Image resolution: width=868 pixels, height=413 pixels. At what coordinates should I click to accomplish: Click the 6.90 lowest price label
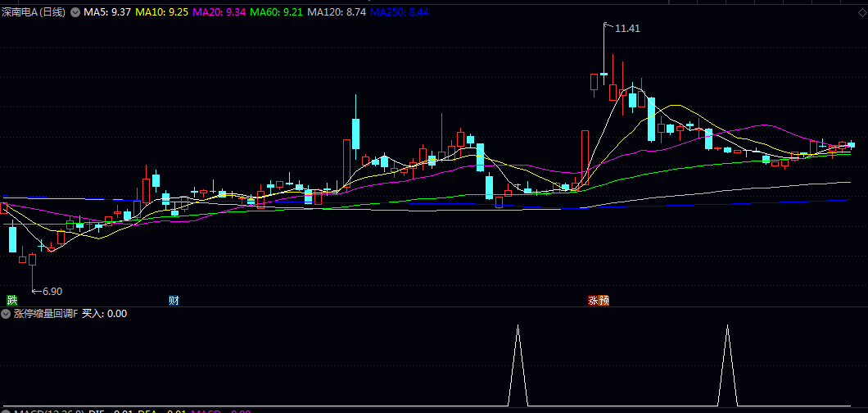pyautogui.click(x=52, y=291)
